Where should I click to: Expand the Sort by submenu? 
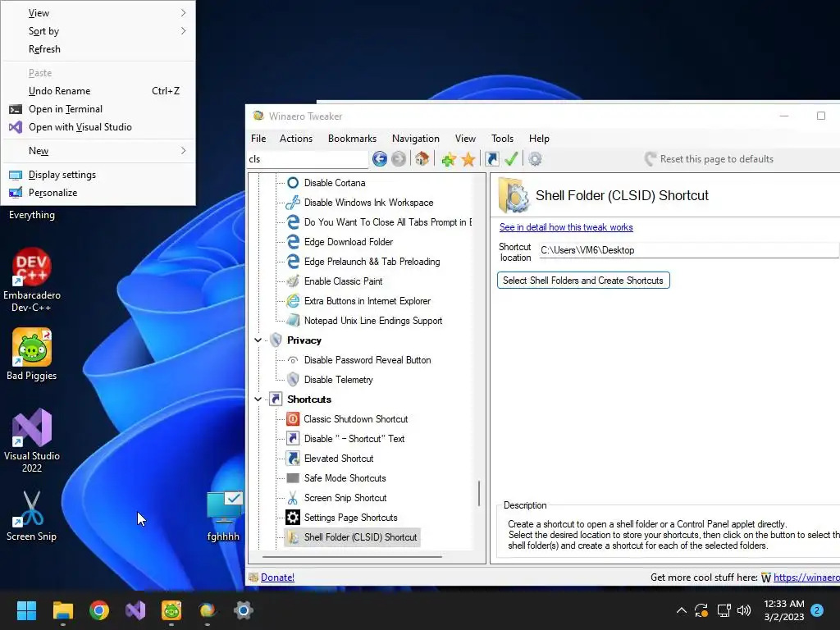[98, 31]
